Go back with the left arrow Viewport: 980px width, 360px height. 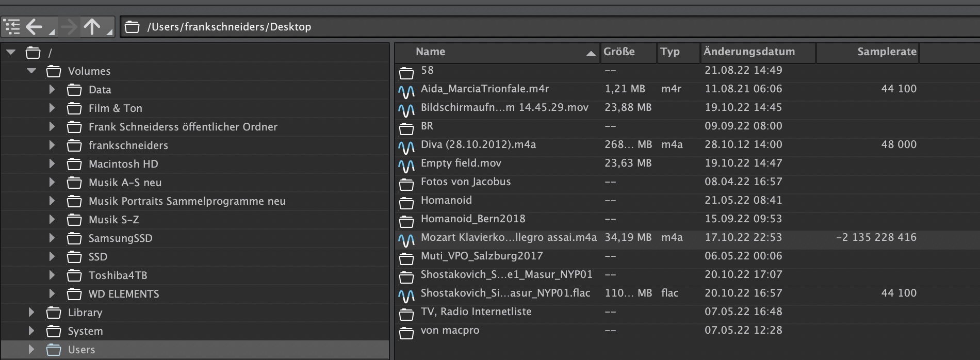coord(35,27)
